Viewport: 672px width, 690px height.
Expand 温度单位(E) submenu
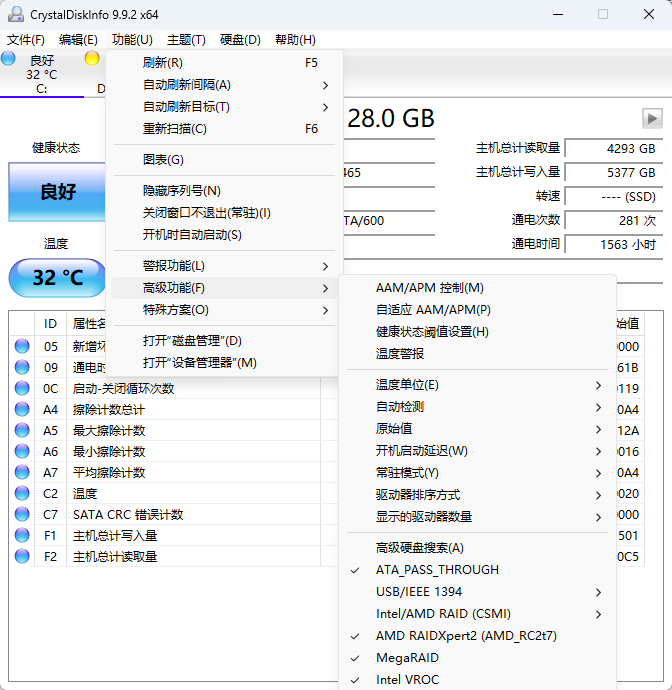coord(477,385)
